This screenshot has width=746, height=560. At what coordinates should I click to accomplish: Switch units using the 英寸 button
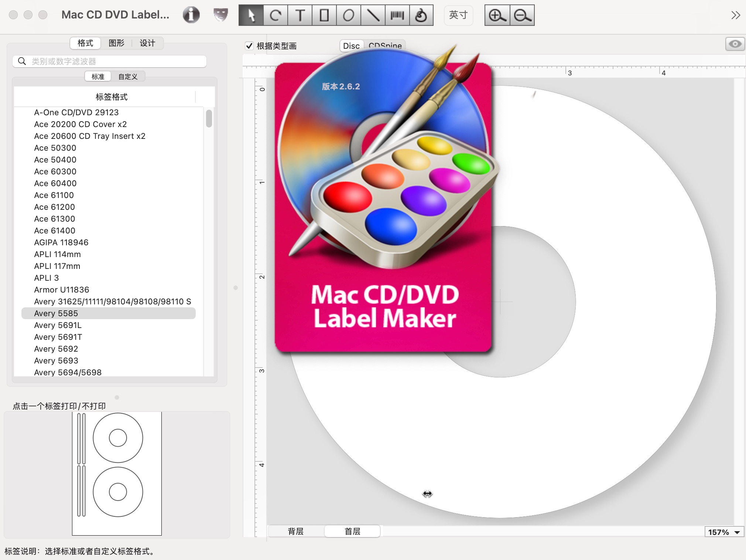tap(458, 15)
